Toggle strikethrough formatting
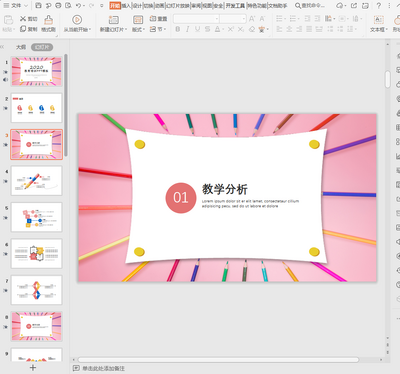The height and width of the screenshot is (374, 400). tap(207, 29)
